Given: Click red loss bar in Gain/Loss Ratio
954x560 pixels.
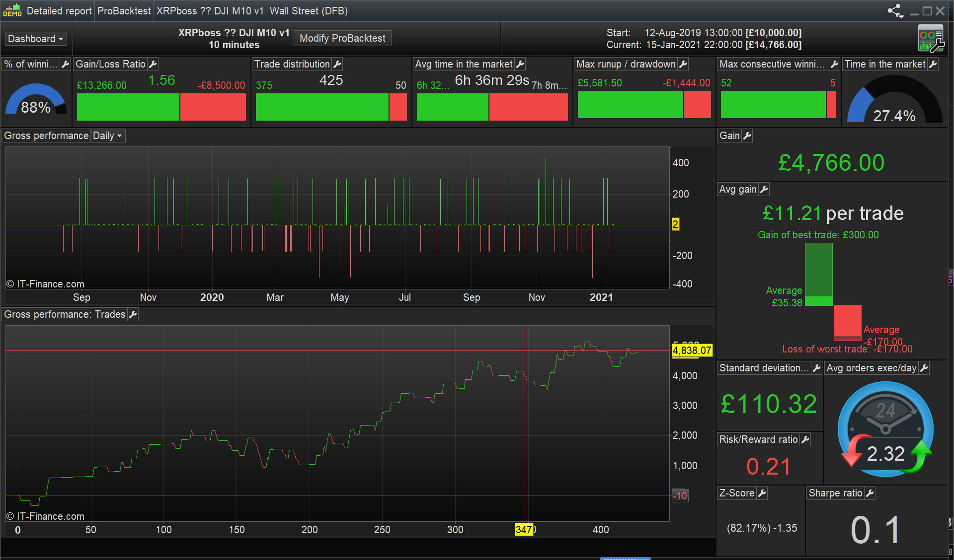Looking at the screenshot, I should click(x=213, y=107).
